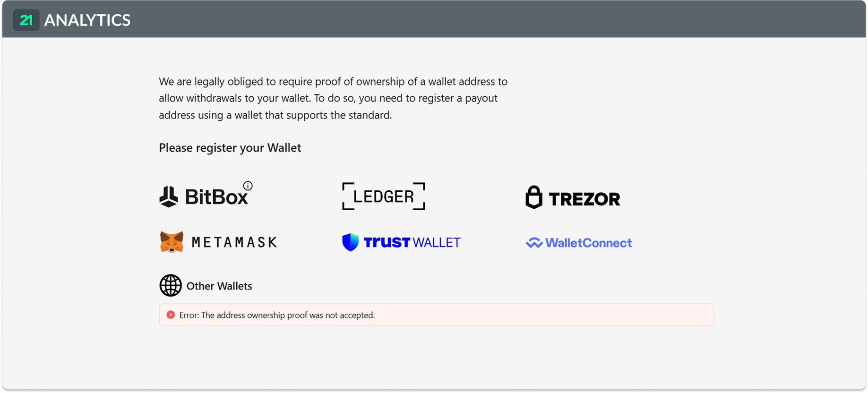Open the Other Wallets option
868x393 pixels.
[x=219, y=286]
